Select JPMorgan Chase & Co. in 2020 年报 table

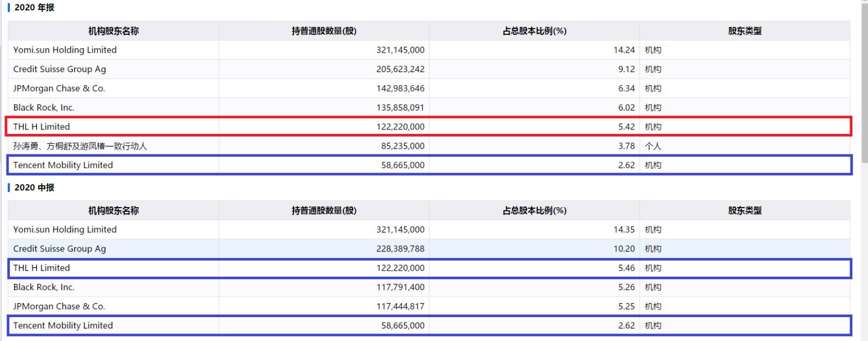59,88
